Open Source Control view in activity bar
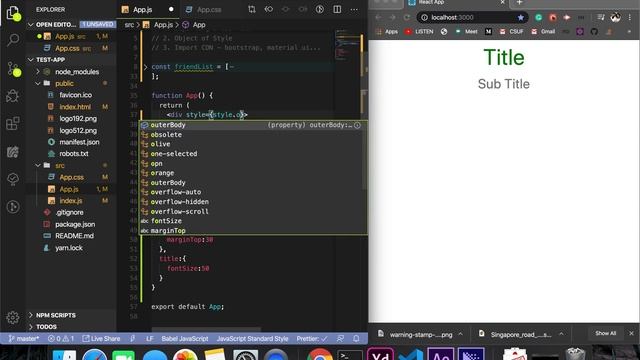Screen dimensions: 640x360 pyautogui.click(x=13, y=69)
